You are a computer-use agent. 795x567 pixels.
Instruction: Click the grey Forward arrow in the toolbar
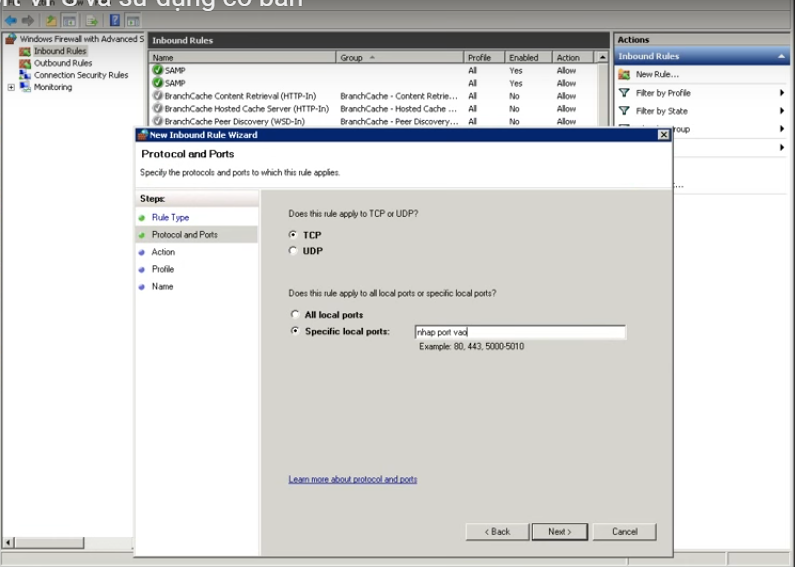[28, 21]
